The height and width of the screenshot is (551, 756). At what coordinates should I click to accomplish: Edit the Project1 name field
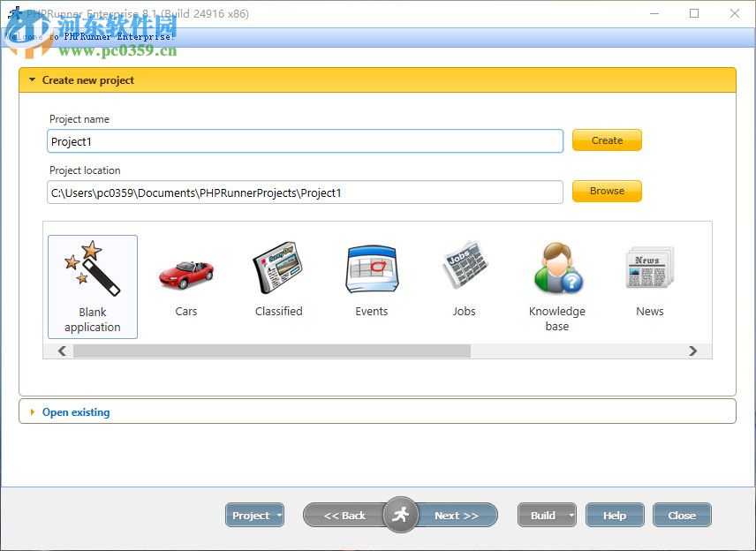click(305, 140)
